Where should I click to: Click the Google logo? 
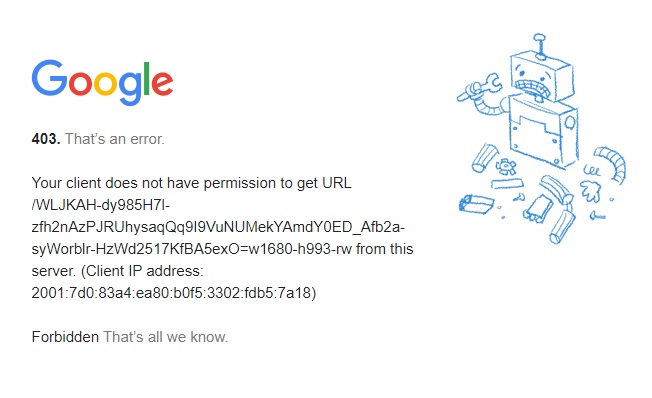[102, 82]
